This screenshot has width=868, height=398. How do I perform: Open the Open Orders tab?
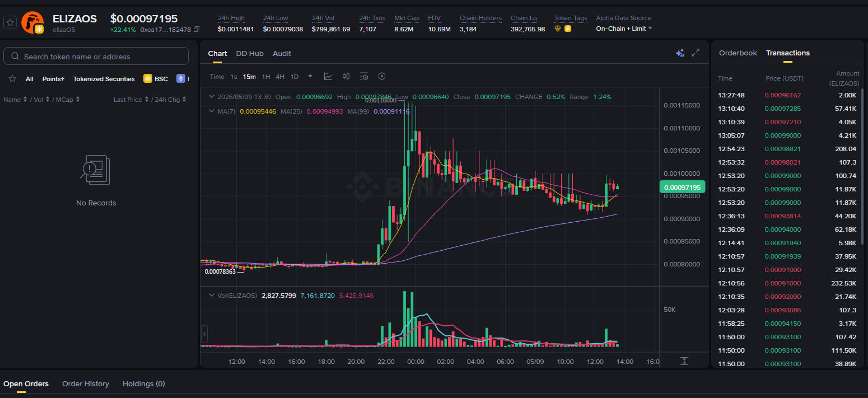coord(26,383)
